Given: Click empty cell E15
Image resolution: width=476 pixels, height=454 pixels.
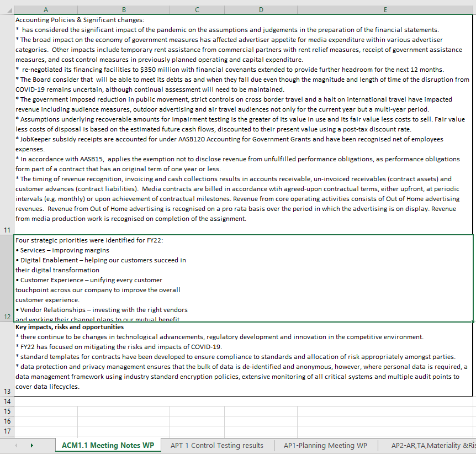Looking at the screenshot, I should click(385, 411).
